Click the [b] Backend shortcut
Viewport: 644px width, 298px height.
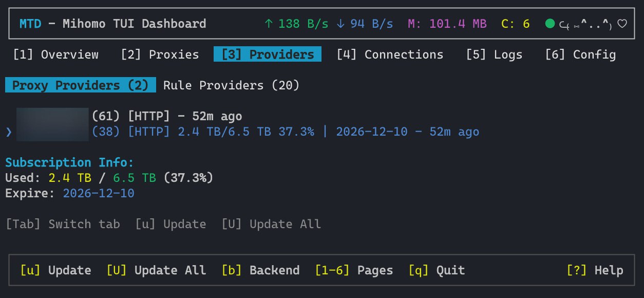260,270
